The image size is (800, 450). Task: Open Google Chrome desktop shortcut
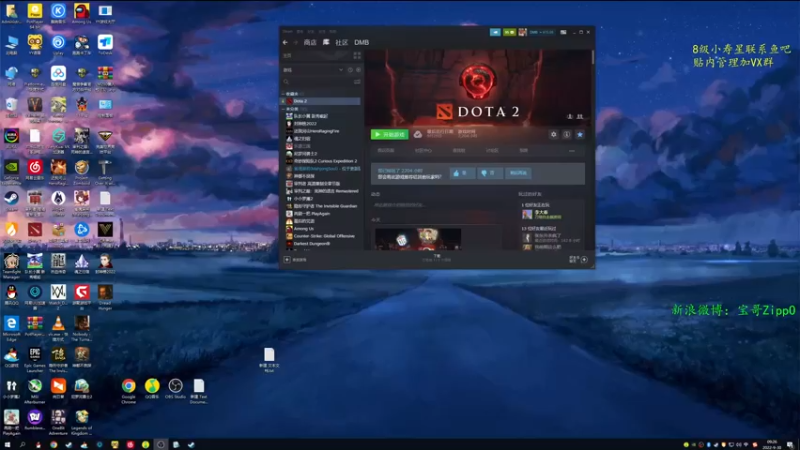pyautogui.click(x=129, y=390)
